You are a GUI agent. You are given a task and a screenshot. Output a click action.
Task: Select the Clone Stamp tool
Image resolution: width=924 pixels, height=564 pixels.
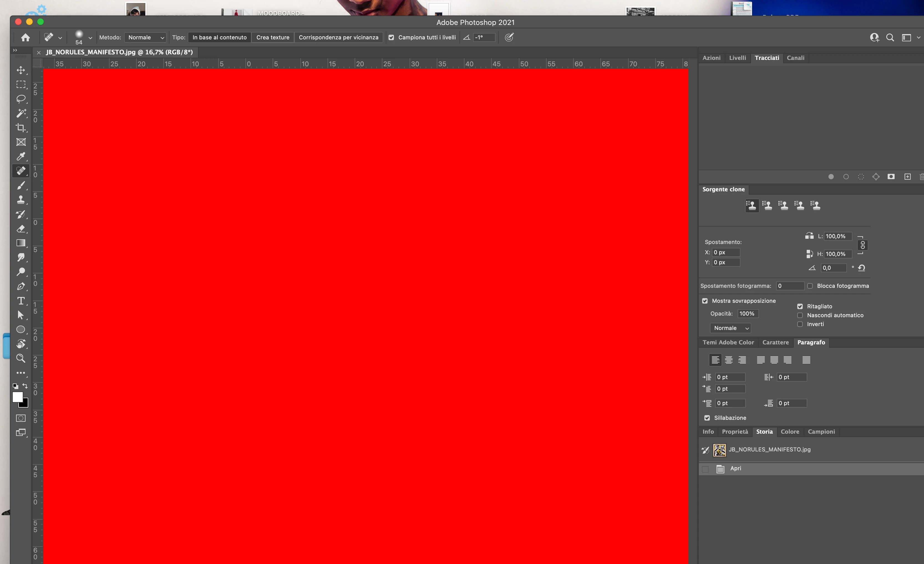click(x=21, y=199)
